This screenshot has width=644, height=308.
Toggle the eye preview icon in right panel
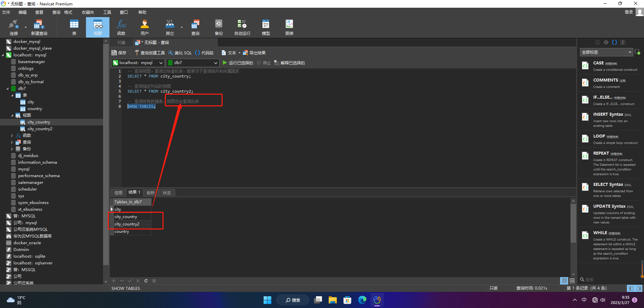[x=606, y=42]
